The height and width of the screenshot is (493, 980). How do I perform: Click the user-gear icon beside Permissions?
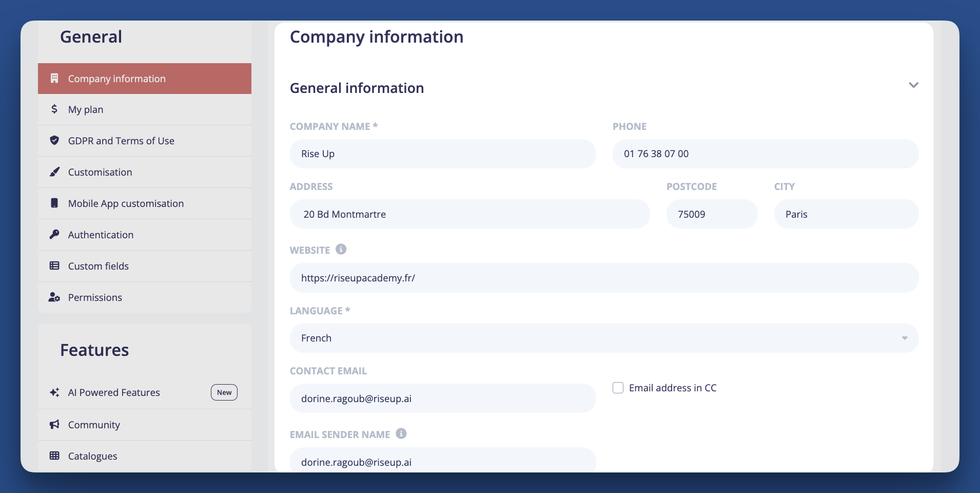[54, 297]
